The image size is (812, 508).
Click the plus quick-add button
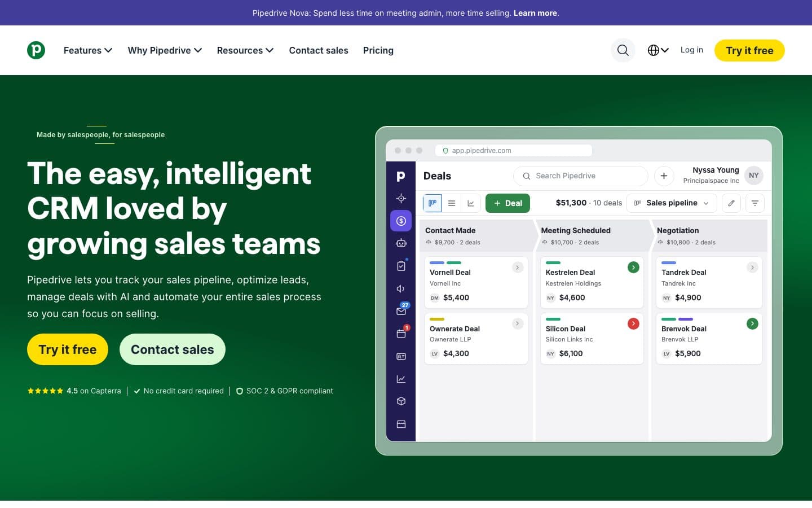click(x=664, y=176)
